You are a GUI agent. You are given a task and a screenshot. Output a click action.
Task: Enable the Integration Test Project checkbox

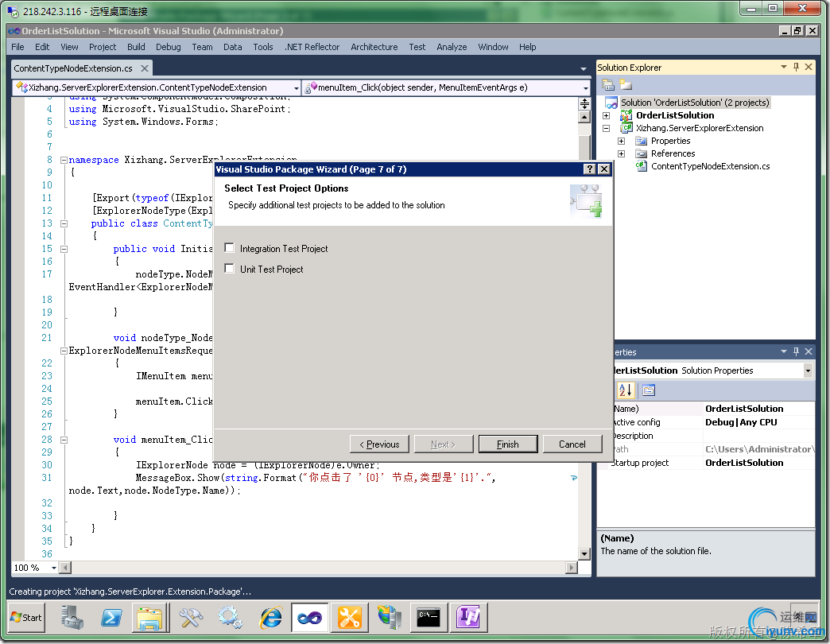tap(230, 249)
